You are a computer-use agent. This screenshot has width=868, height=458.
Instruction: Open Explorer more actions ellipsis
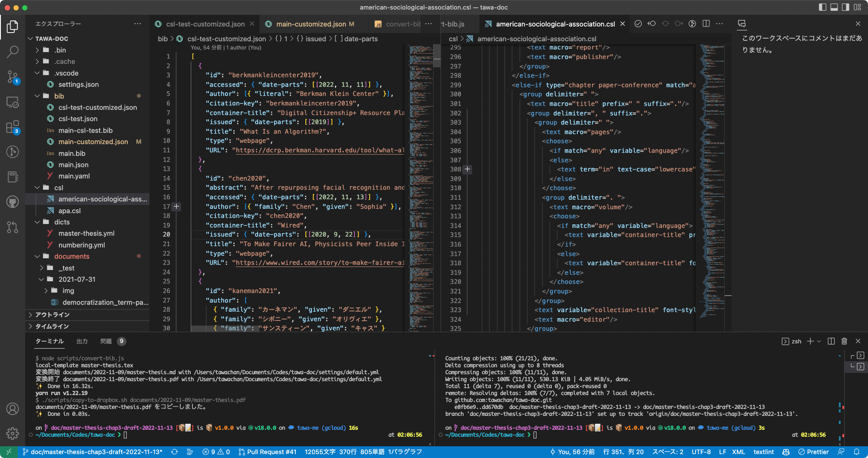[138, 24]
